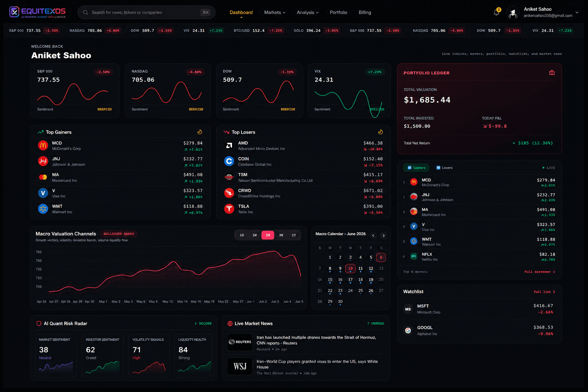Image resolution: width=588 pixels, height=392 pixels.
Task: Go to previous month in Macro Calendar
Action: (x=373, y=235)
